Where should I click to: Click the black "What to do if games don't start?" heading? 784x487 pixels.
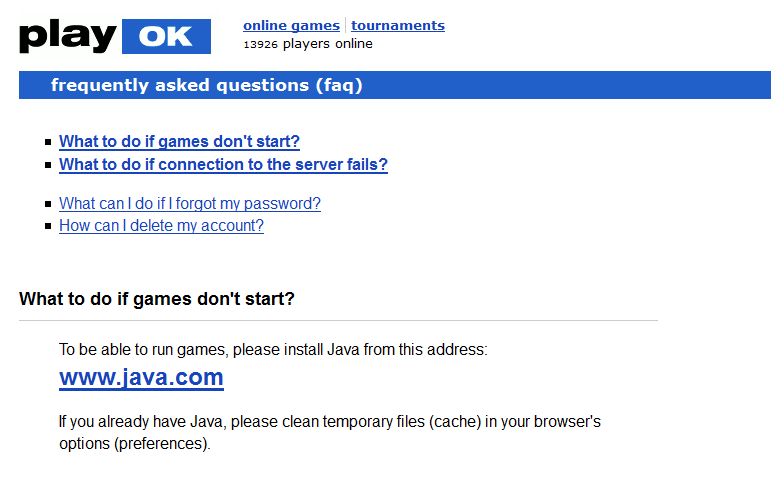157,299
